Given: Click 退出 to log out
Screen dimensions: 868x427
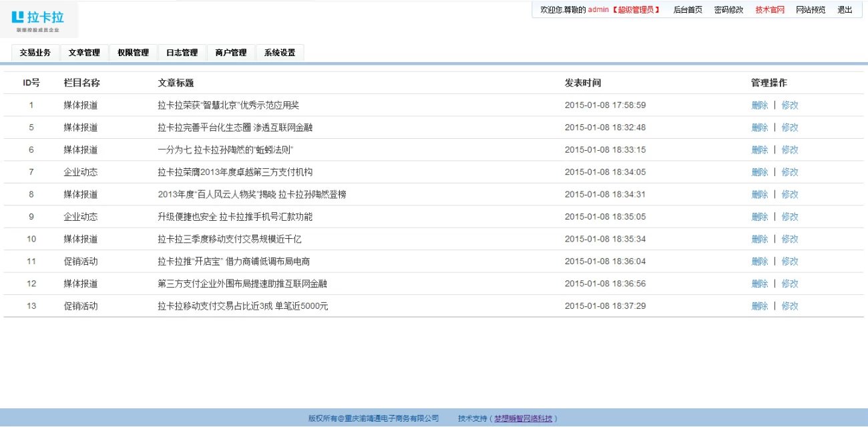Looking at the screenshot, I should tap(845, 10).
